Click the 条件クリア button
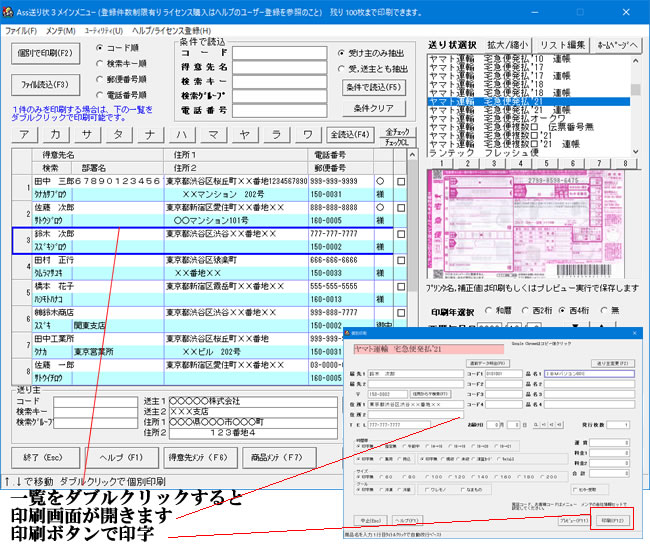650x550 pixels. coord(373,107)
